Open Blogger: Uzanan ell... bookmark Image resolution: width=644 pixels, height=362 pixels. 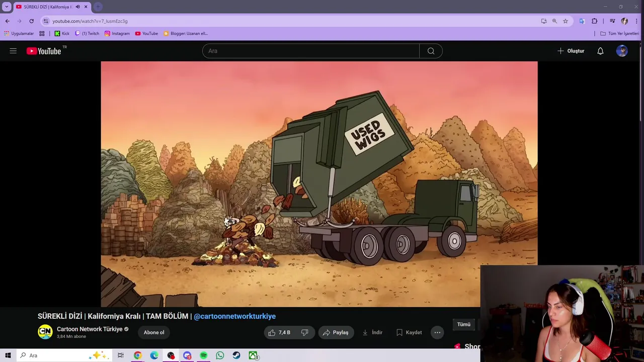186,33
